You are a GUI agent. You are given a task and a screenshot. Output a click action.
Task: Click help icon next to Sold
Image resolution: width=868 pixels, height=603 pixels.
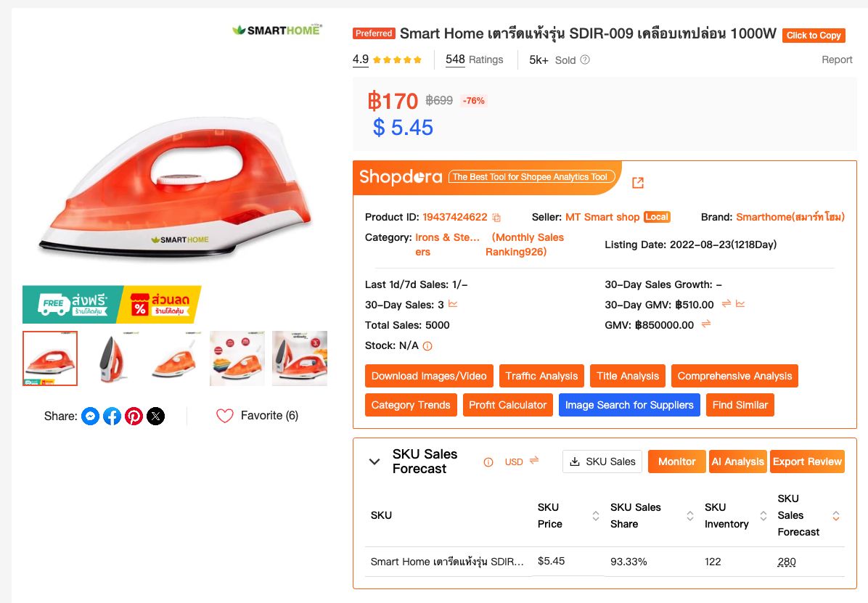(x=585, y=60)
